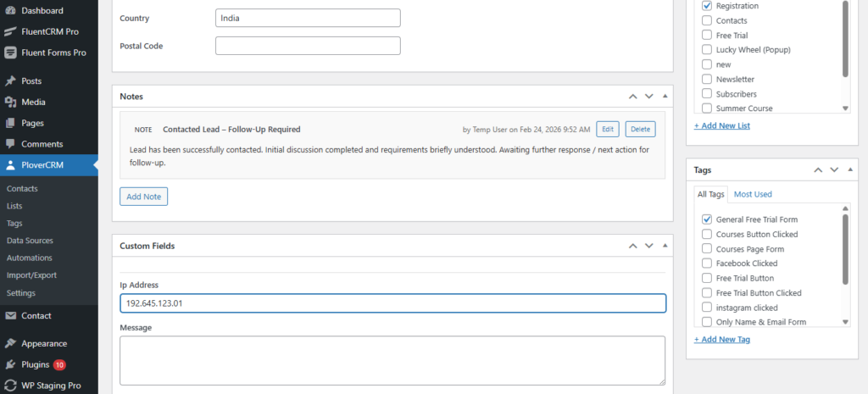
Task: Click the Ip Address input field
Action: point(392,303)
